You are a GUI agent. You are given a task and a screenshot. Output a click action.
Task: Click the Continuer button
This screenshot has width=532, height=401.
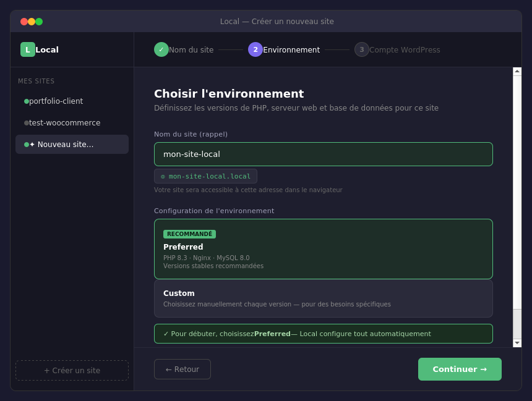[x=460, y=369]
